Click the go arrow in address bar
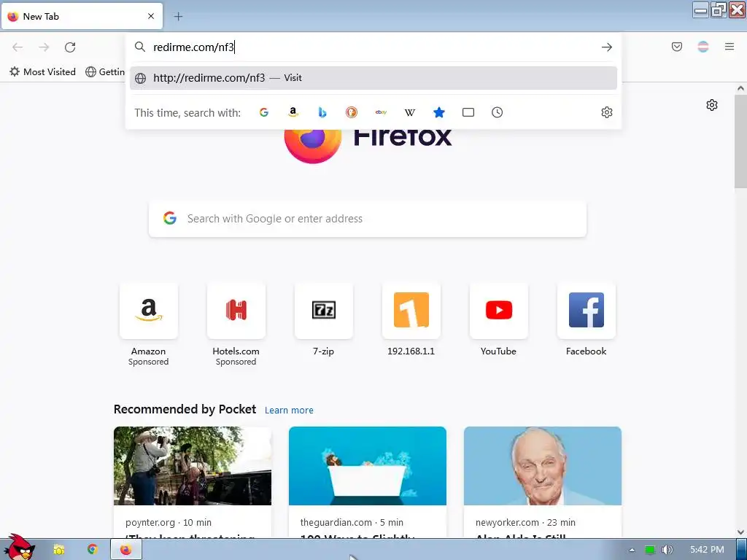This screenshot has height=560, width=747. [x=606, y=47]
